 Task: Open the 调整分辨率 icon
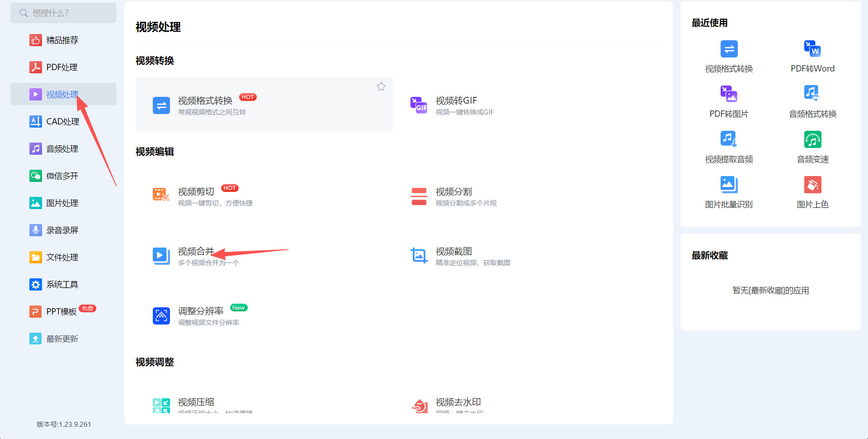tap(161, 316)
